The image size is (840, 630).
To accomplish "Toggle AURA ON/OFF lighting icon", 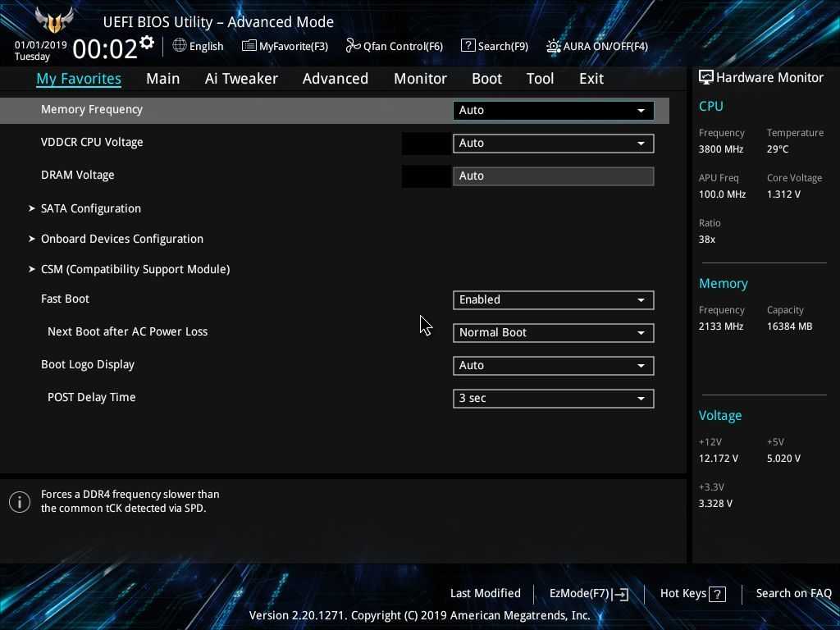I will [x=554, y=46].
